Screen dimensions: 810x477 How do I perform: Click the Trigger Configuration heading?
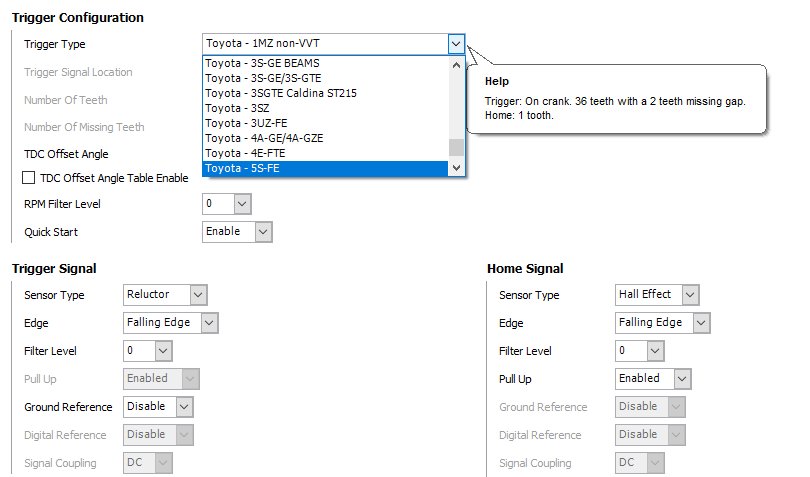point(77,18)
